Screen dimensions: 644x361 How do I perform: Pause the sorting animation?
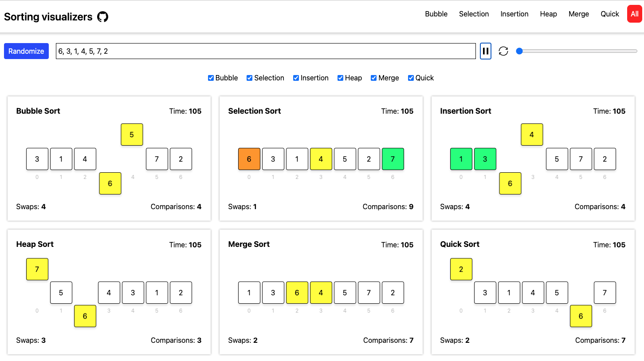486,51
